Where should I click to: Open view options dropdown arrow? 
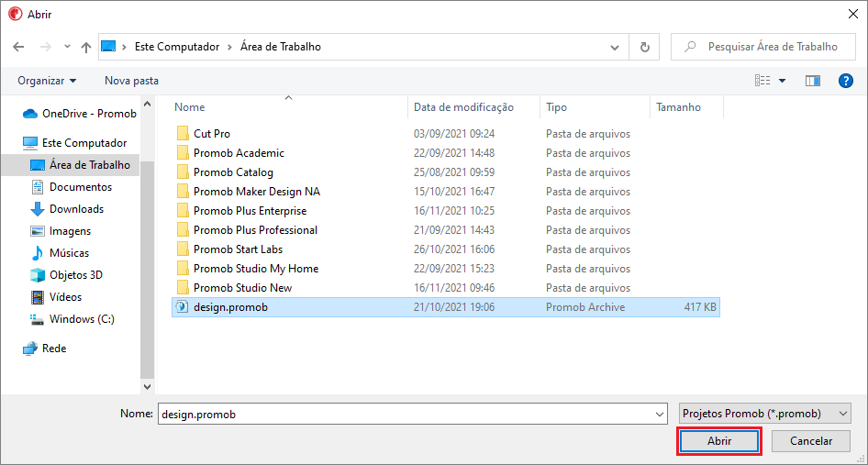point(782,81)
